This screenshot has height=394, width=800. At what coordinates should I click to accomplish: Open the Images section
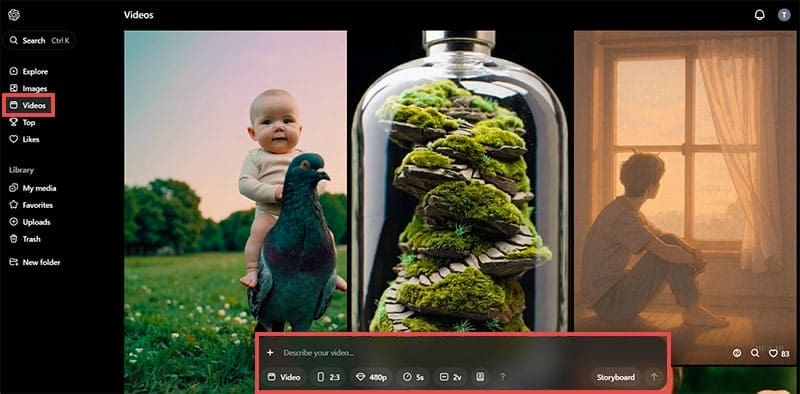pos(29,88)
